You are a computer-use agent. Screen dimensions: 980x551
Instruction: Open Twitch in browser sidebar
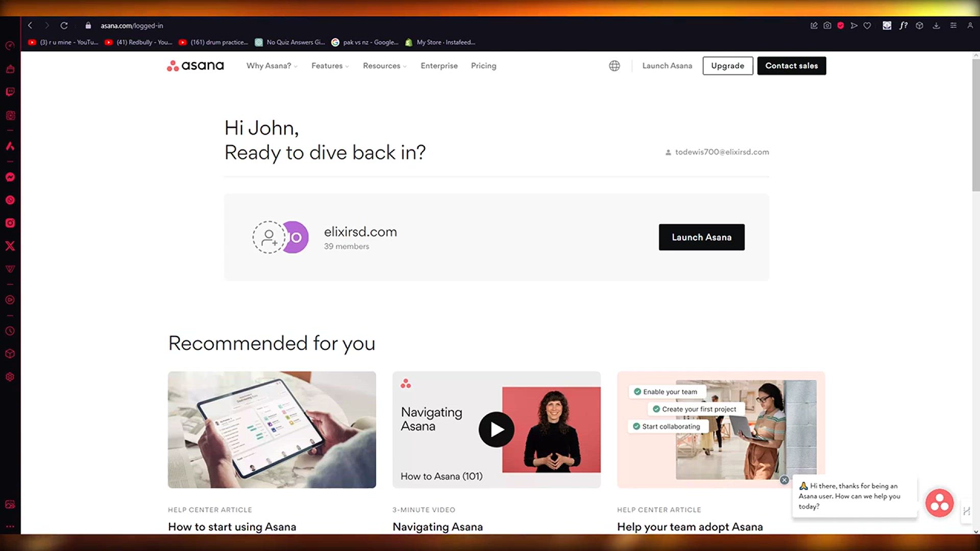[10, 92]
